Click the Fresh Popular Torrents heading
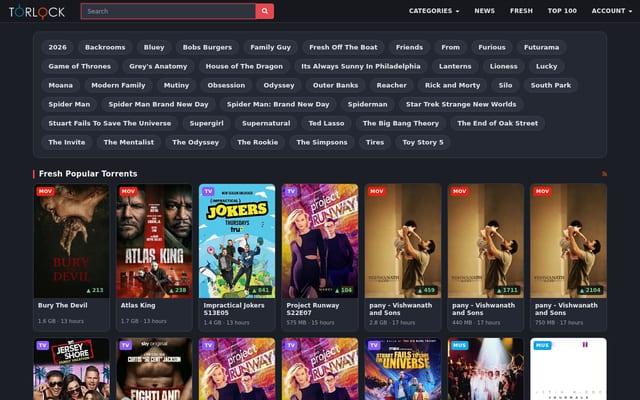The width and height of the screenshot is (640, 400). (x=88, y=174)
